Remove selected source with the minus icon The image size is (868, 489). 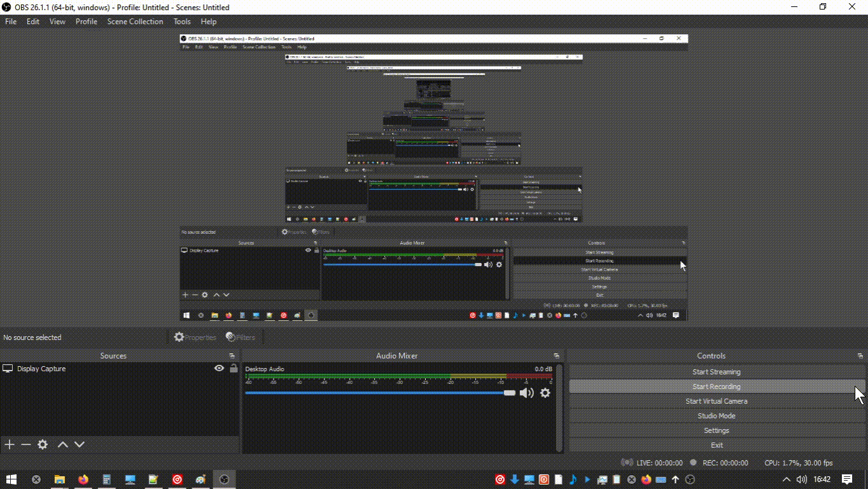pos(26,444)
